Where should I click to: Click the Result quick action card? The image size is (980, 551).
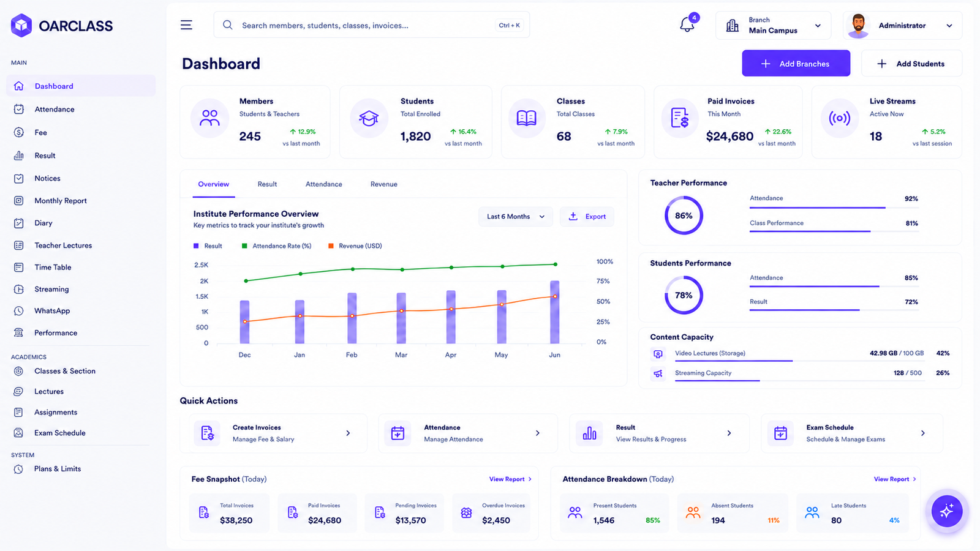[660, 433]
